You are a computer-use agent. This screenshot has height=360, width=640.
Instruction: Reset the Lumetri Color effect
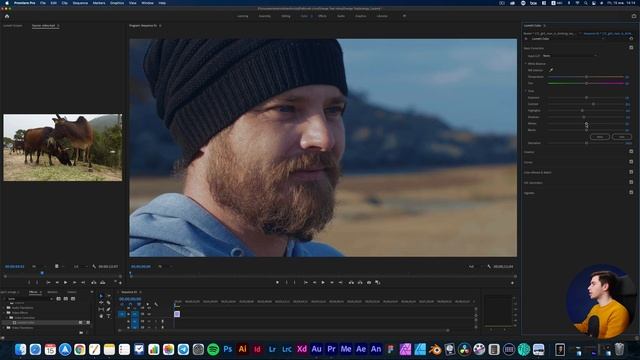coord(631,39)
